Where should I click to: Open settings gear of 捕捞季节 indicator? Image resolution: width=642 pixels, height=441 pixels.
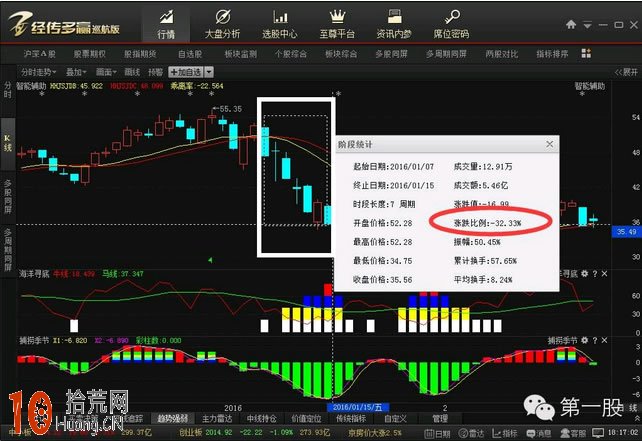click(585, 340)
